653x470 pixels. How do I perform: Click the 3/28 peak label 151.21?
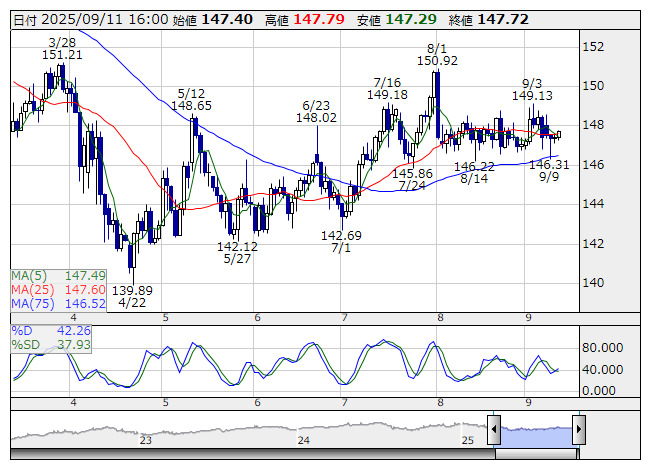pos(62,54)
